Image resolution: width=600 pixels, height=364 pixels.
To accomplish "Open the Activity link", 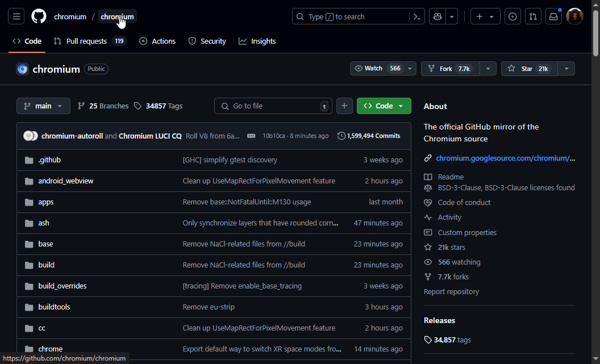I will click(x=449, y=217).
